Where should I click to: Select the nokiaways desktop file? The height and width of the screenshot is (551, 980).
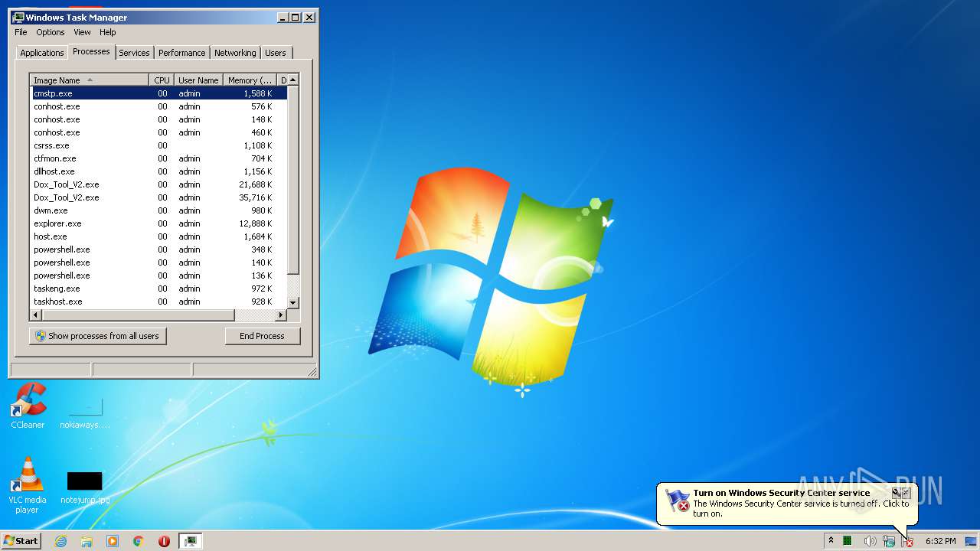pos(84,413)
